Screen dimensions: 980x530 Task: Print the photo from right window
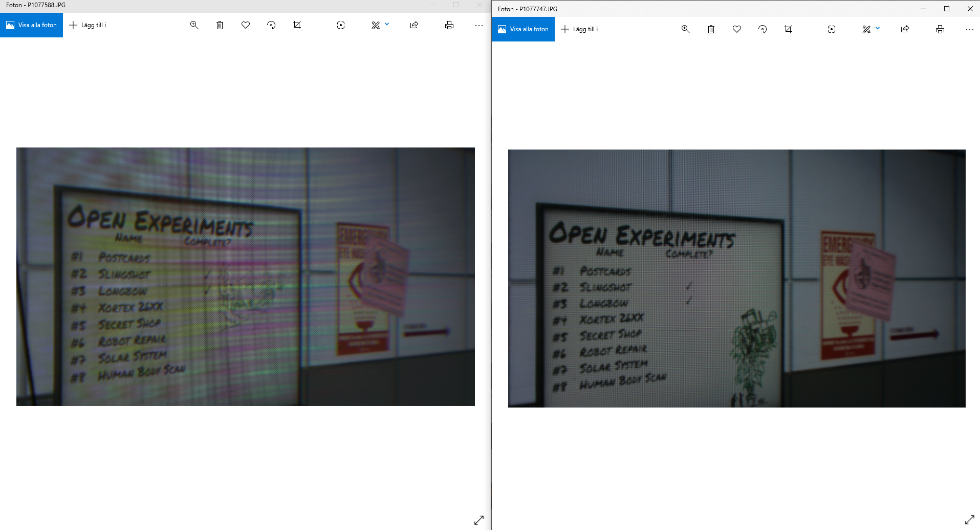(940, 29)
